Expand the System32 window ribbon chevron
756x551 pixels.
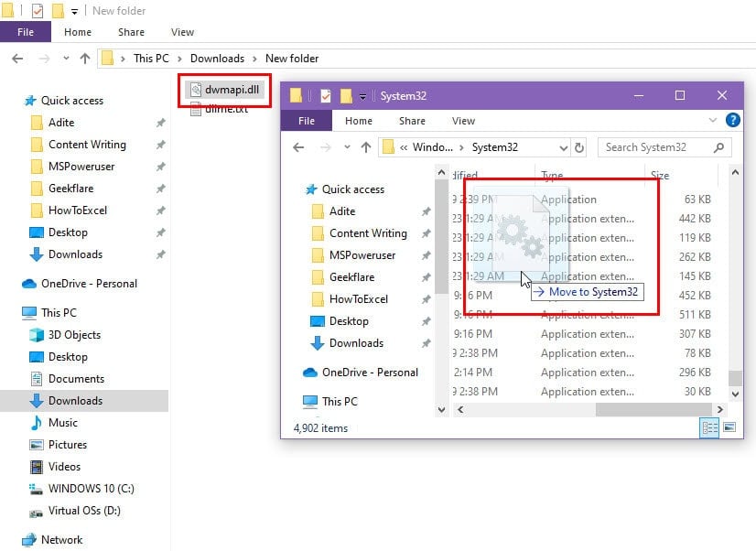[713, 120]
